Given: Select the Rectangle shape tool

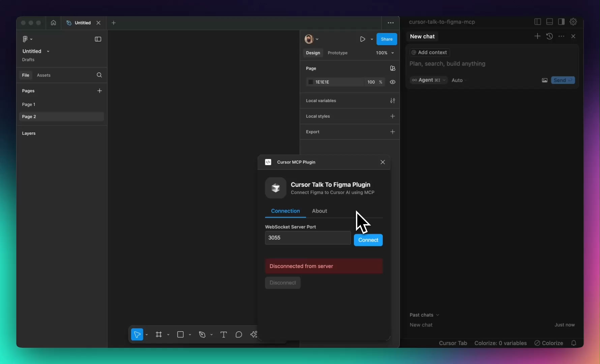Looking at the screenshot, I should coord(180,334).
